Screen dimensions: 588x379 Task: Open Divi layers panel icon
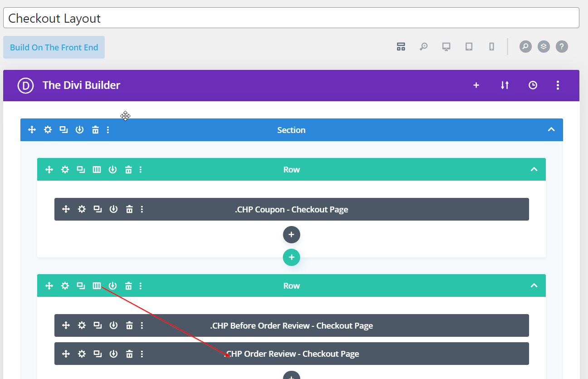click(x=544, y=47)
